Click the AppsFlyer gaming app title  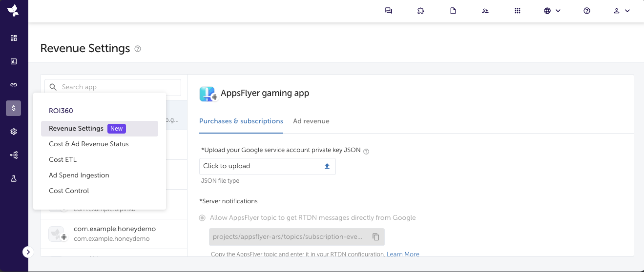tap(265, 93)
